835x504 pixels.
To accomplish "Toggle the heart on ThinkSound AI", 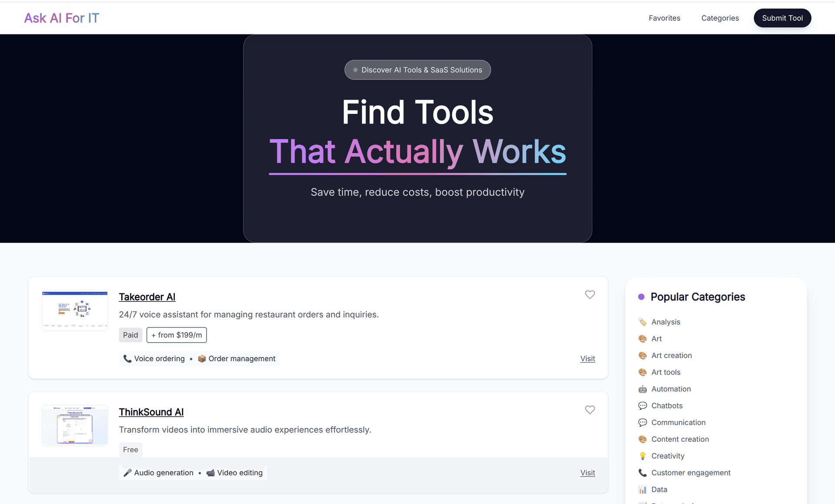I will click(x=590, y=410).
